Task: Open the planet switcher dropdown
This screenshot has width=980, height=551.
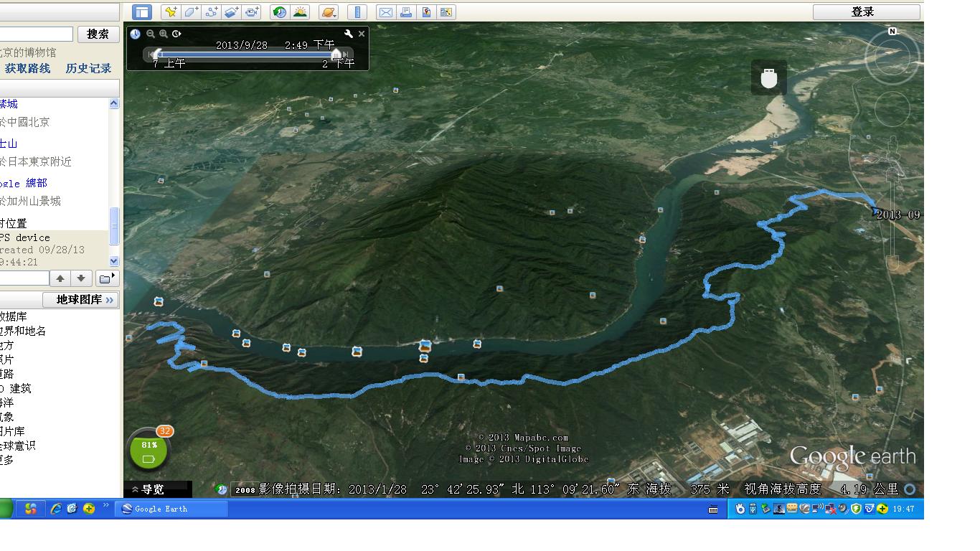Action: coord(328,12)
